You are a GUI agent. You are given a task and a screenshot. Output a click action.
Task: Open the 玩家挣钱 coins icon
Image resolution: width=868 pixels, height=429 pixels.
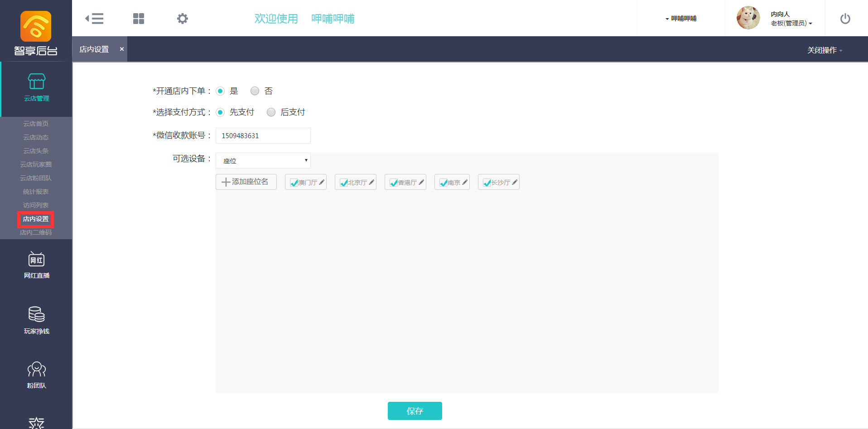(37, 314)
